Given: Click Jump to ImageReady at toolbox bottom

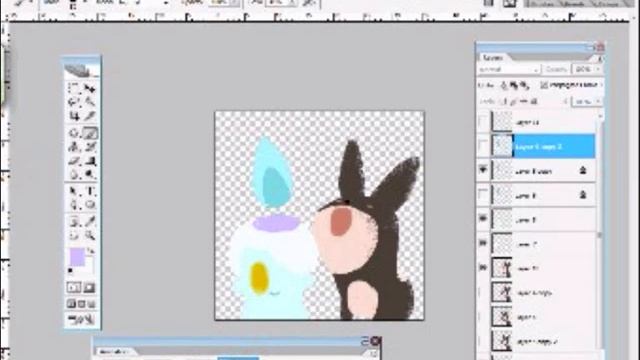Looking at the screenshot, I should 81,319.
